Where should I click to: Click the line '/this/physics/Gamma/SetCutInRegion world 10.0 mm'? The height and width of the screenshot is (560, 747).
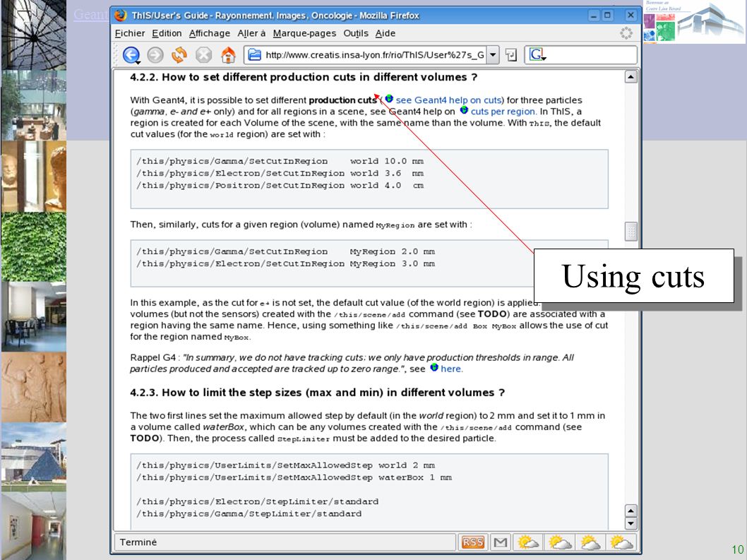coord(280,161)
